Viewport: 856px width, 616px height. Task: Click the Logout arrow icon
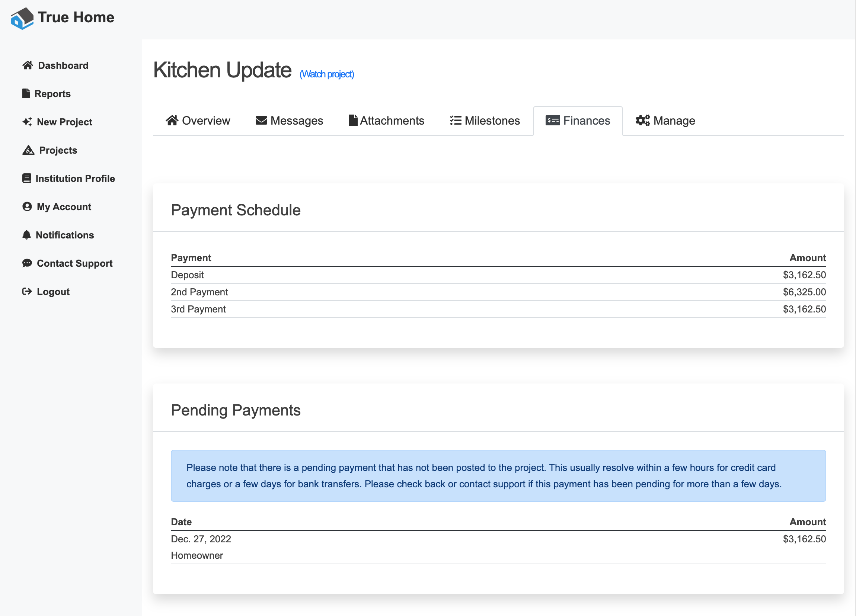point(27,292)
